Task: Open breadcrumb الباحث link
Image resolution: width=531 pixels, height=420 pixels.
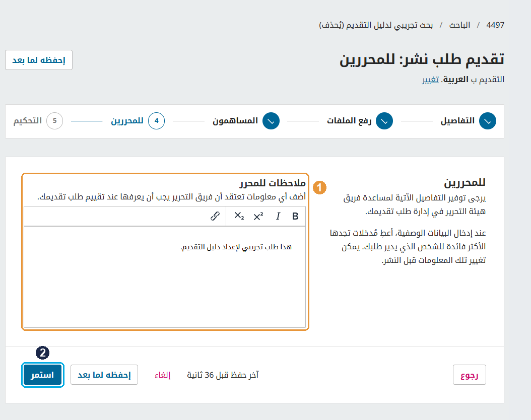Action: point(459,25)
